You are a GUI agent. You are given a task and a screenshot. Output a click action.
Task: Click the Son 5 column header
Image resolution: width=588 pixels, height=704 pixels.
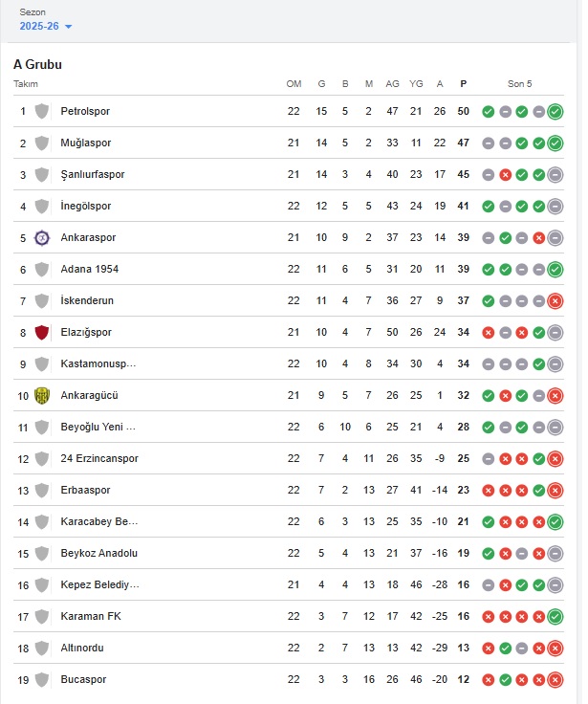click(520, 84)
